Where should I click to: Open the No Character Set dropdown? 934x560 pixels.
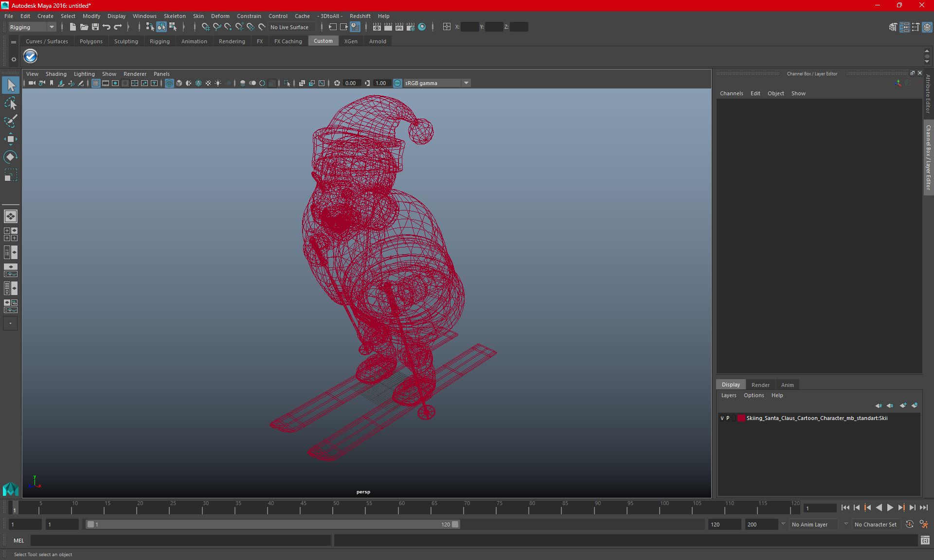[876, 525]
